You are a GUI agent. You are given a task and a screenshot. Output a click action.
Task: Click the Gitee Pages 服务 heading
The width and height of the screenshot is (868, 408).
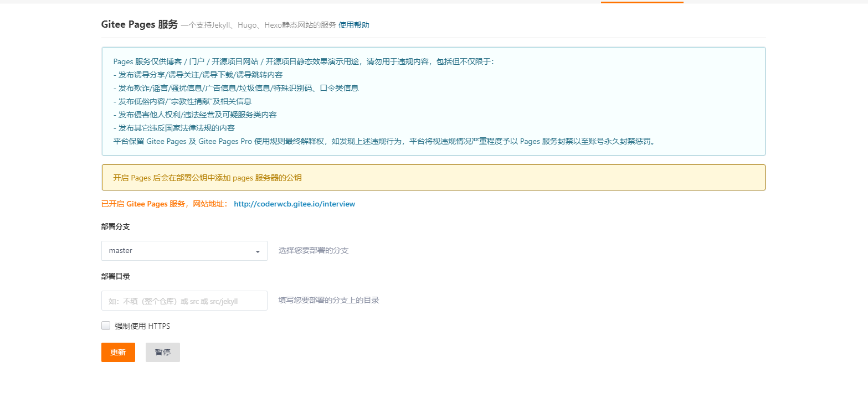(x=140, y=24)
